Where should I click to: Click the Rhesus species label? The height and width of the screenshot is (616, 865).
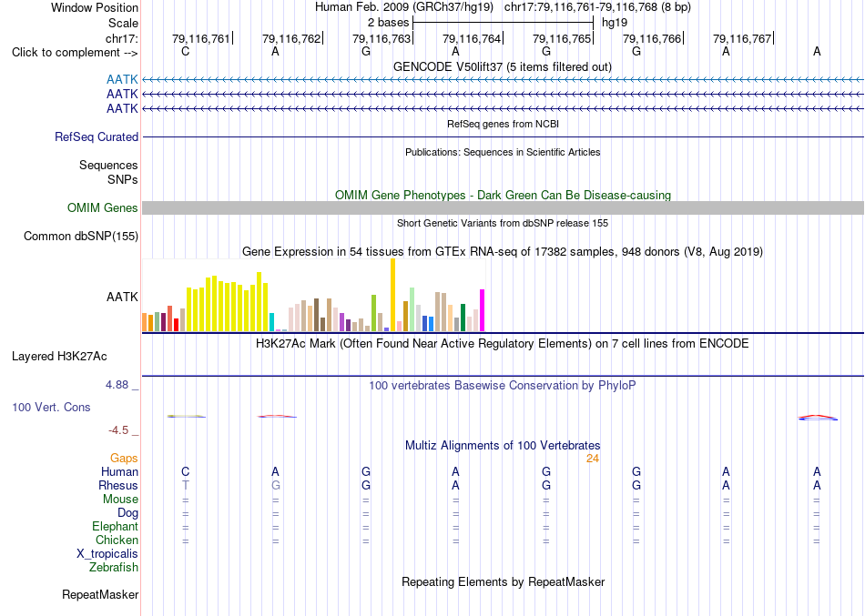(118, 485)
